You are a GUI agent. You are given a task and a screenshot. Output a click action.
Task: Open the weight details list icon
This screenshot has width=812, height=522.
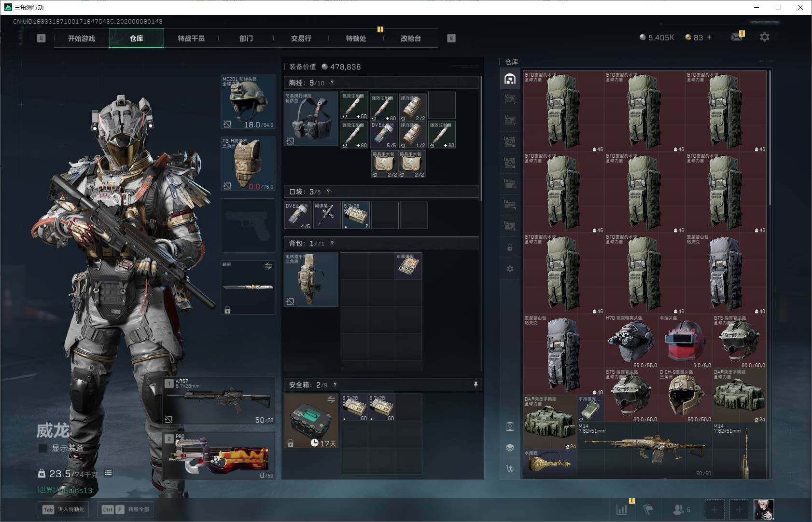coord(108,473)
